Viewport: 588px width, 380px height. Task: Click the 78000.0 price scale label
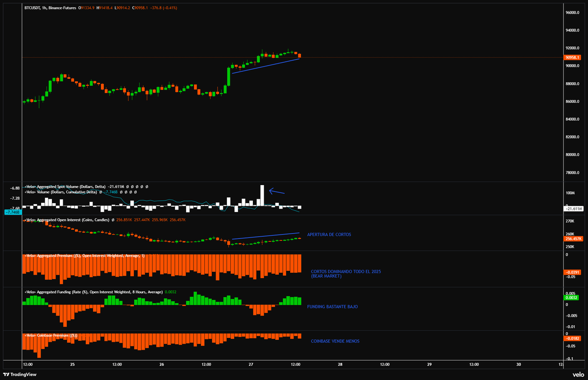pos(572,173)
